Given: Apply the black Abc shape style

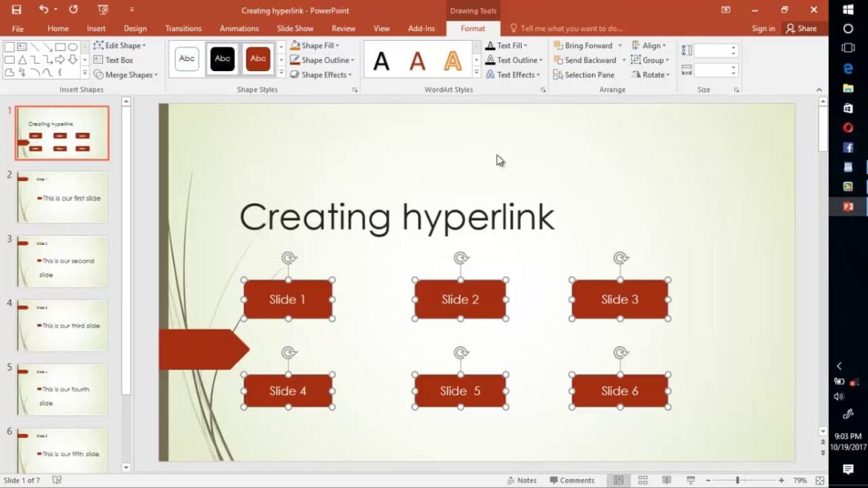Looking at the screenshot, I should [x=223, y=59].
